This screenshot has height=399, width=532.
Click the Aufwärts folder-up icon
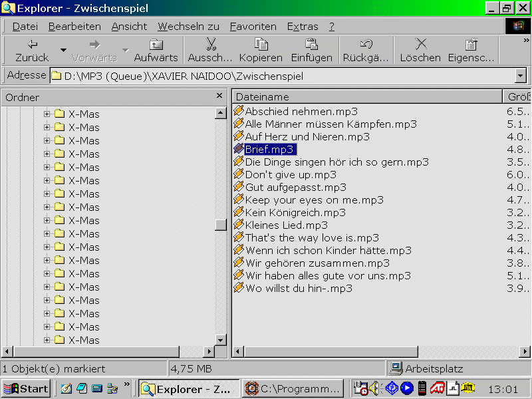point(156,45)
